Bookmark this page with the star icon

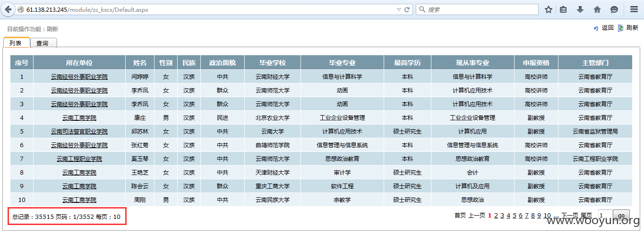[549, 9]
